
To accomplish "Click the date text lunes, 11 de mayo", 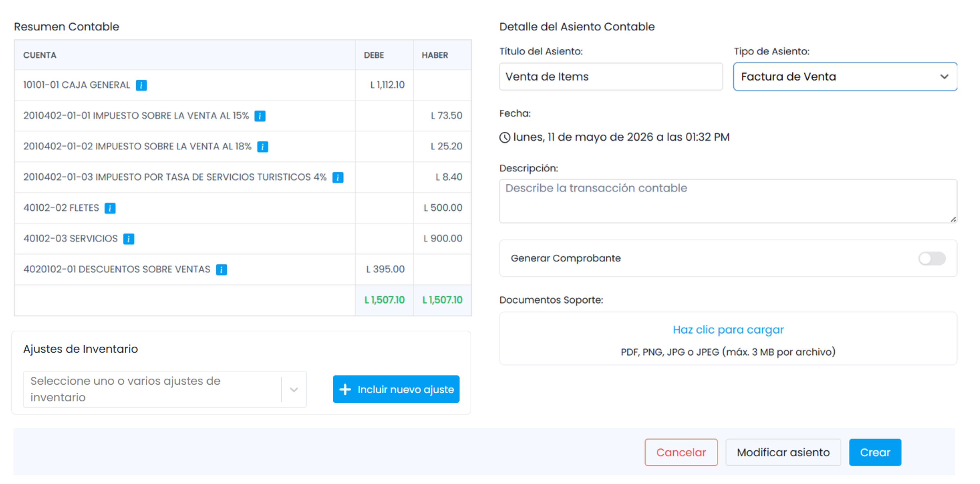I will point(621,138).
